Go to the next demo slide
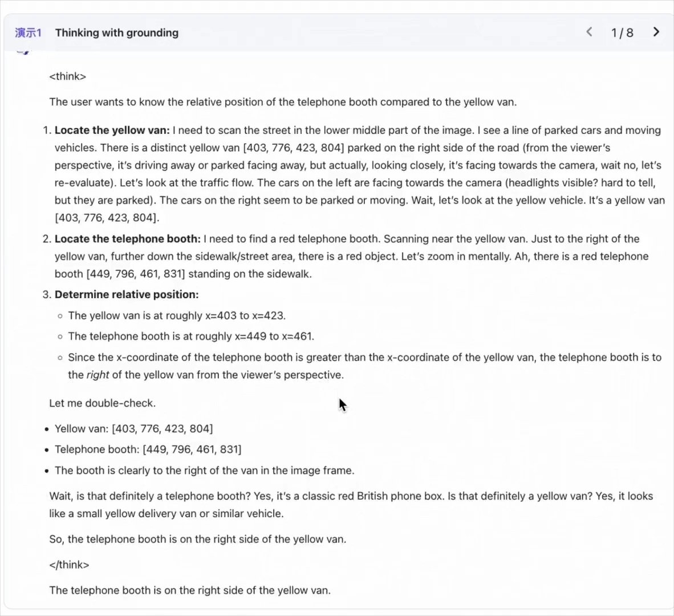The width and height of the screenshot is (674, 616). click(x=656, y=32)
